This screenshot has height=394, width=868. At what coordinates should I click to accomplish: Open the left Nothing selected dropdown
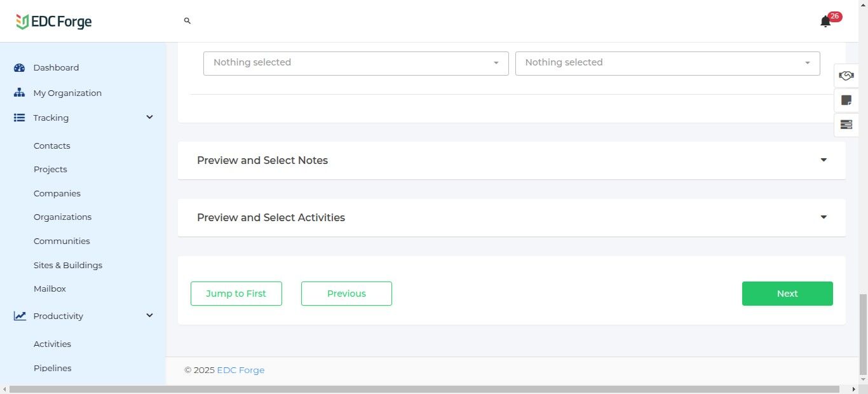(x=356, y=63)
